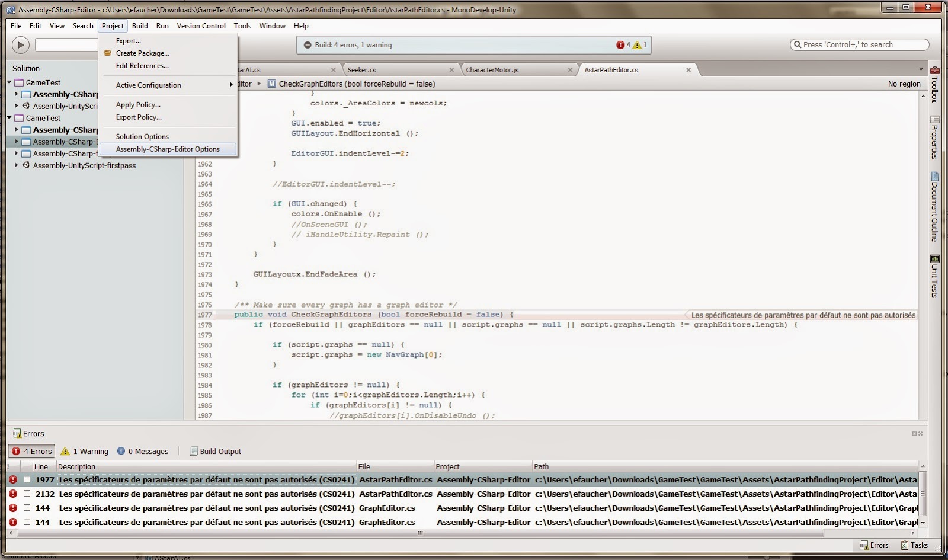Open the document tabs dropdown arrow

[921, 69]
